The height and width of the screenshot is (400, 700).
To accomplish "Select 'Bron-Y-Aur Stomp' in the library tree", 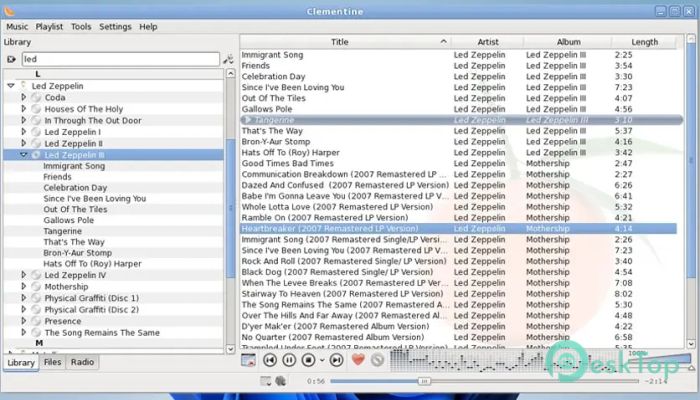I will tap(78, 253).
